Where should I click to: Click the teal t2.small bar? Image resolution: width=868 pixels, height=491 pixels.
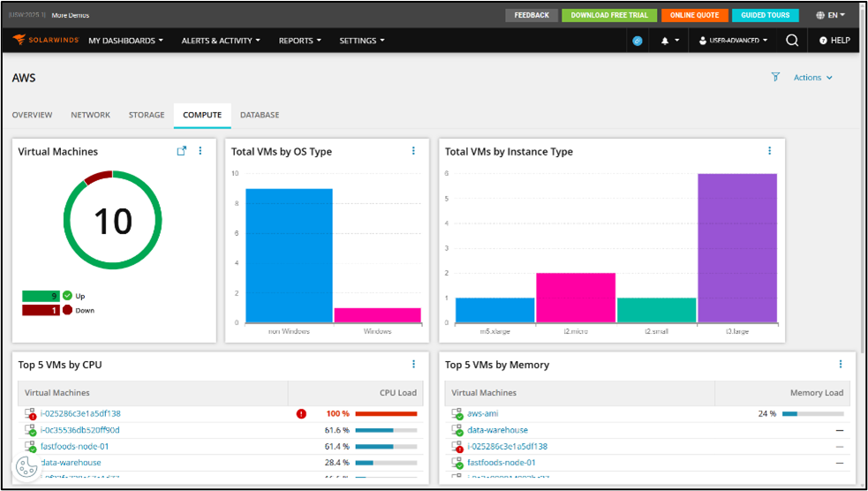[x=657, y=310]
